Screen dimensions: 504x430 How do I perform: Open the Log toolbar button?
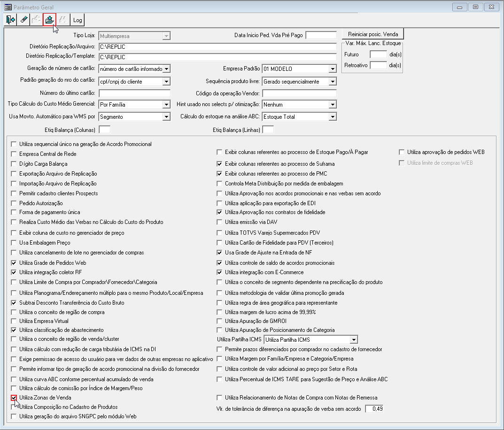[x=77, y=20]
